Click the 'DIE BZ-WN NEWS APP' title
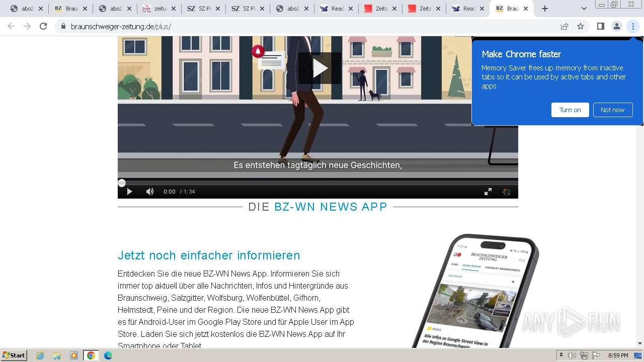 [318, 207]
